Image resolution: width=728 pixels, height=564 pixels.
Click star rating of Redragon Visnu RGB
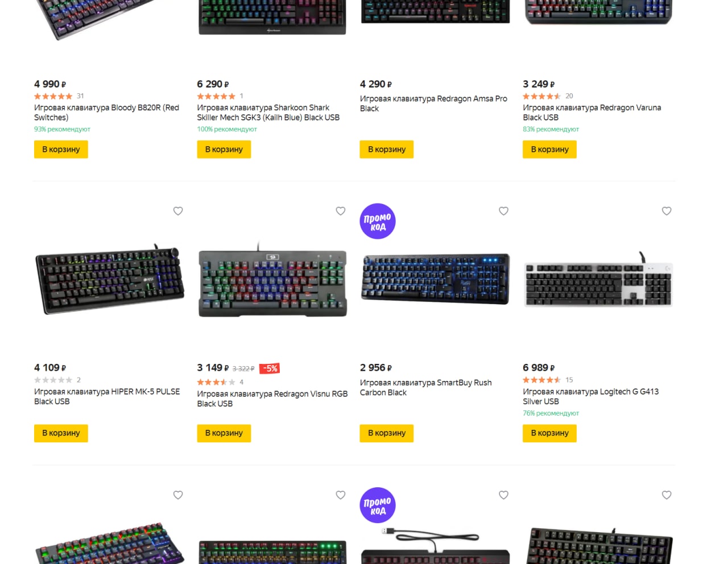pos(216,382)
